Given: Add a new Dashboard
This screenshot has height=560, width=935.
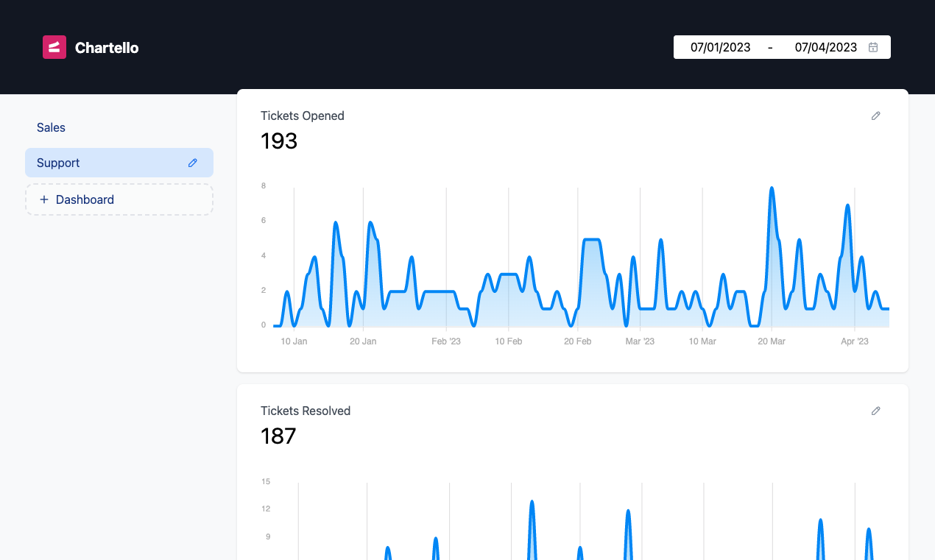Looking at the screenshot, I should click(x=119, y=199).
